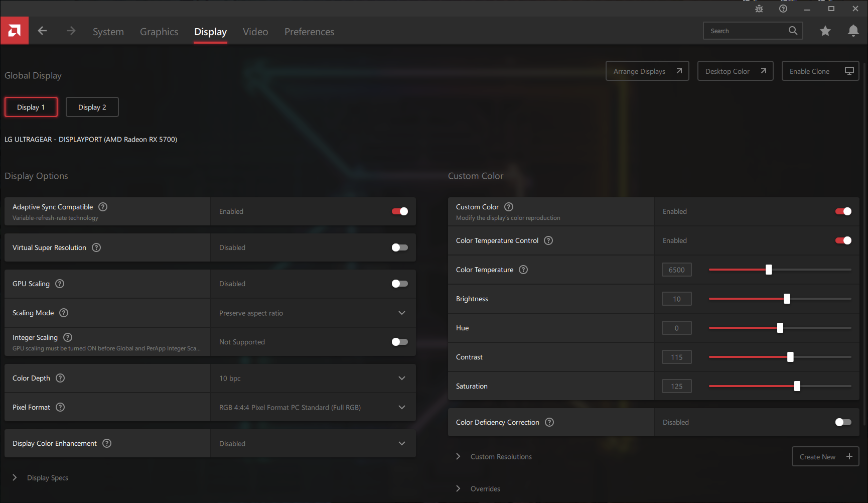The image size is (868, 503).
Task: Switch to the System tab
Action: coord(108,32)
